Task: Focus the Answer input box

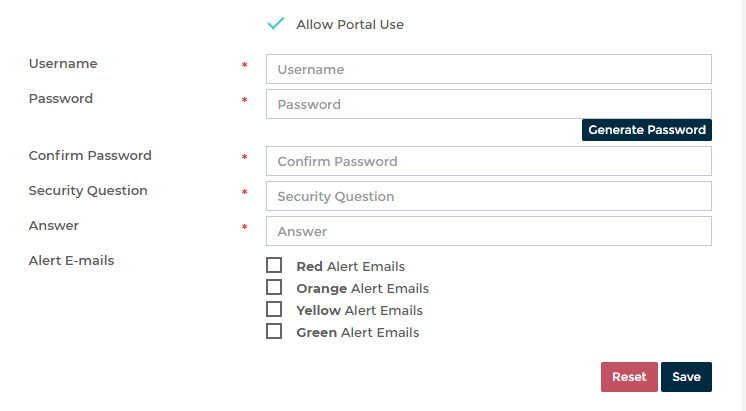Action: pos(488,232)
